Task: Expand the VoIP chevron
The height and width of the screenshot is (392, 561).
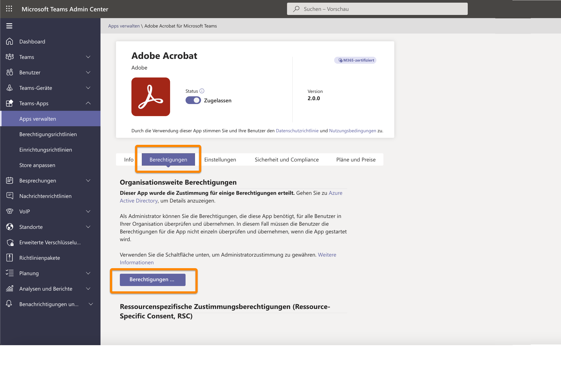Action: click(x=88, y=211)
